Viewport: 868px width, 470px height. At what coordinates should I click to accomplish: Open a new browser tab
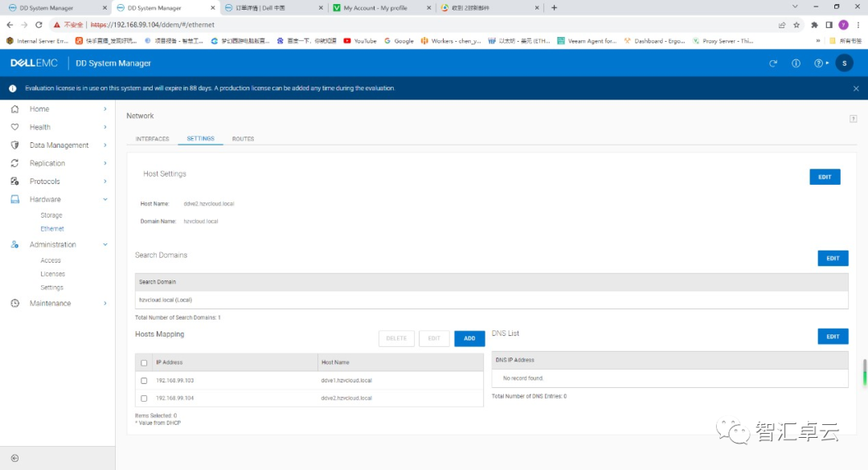[x=554, y=8]
